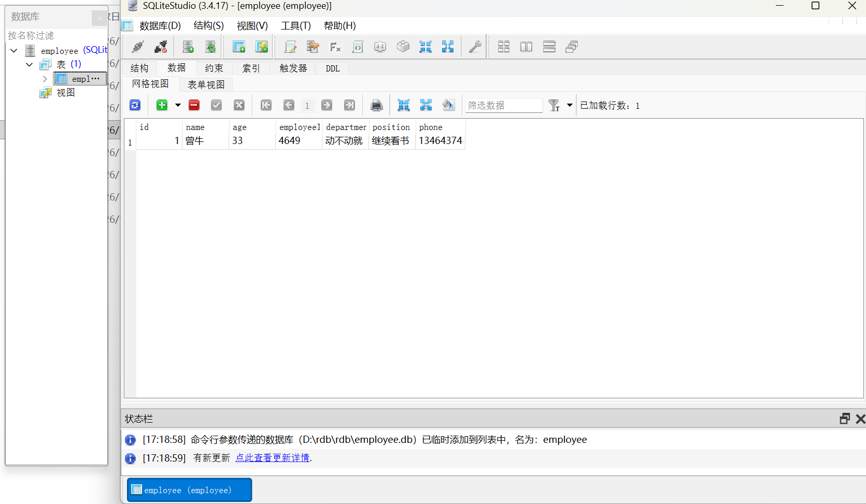The height and width of the screenshot is (504, 866).
Task: Open the SQL editor icon
Action: pos(290,47)
